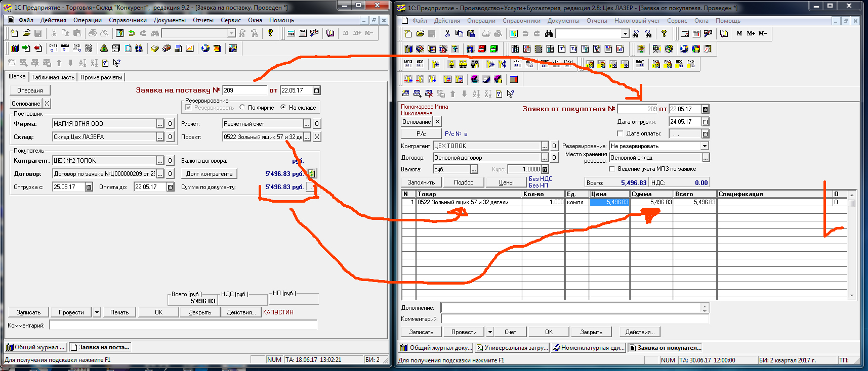The height and width of the screenshot is (371, 868).
Task: Open 'Налоговый учет' menu in right window
Action: [637, 21]
